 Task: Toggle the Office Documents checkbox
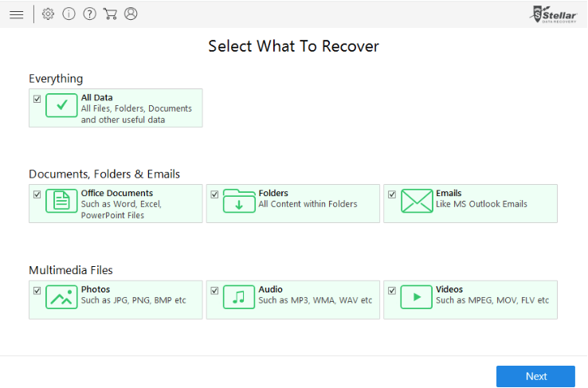click(x=37, y=194)
